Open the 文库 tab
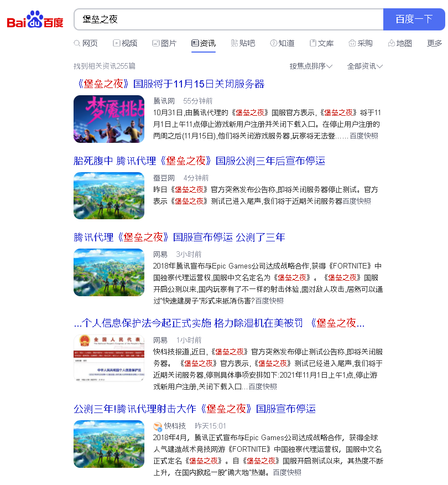The image size is (448, 485). click(321, 43)
